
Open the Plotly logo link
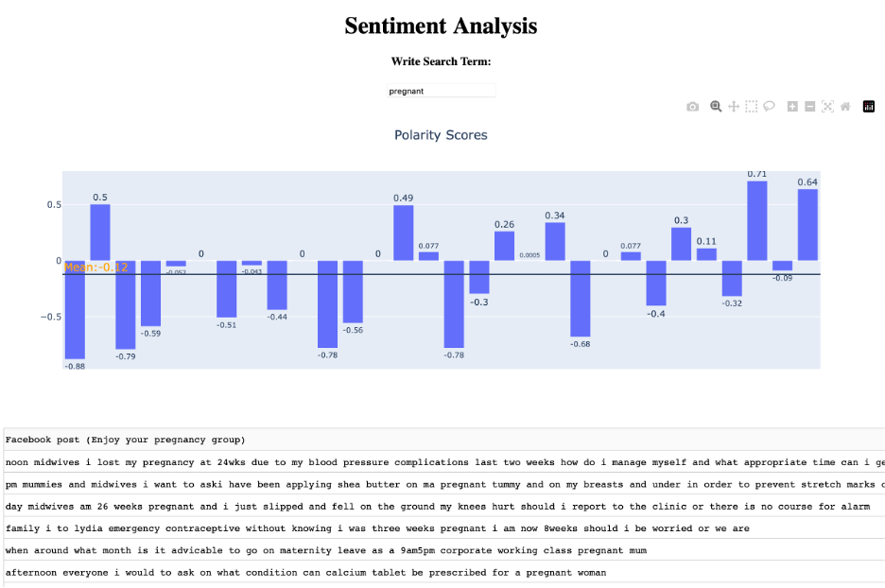869,107
